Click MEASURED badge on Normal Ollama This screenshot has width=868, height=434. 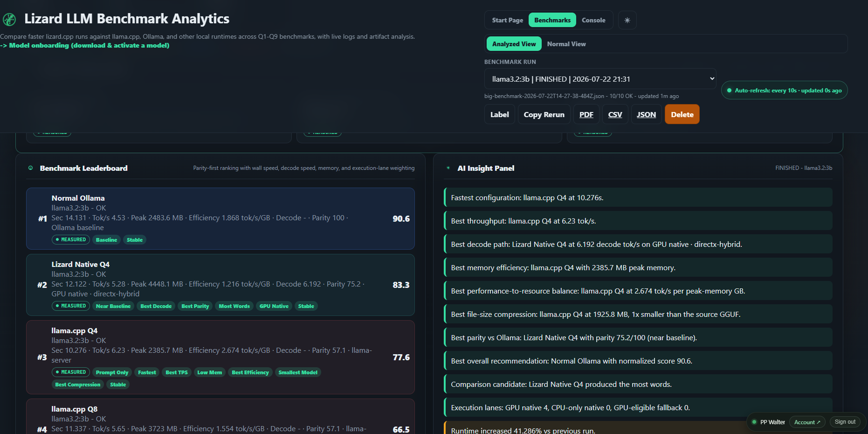point(71,240)
